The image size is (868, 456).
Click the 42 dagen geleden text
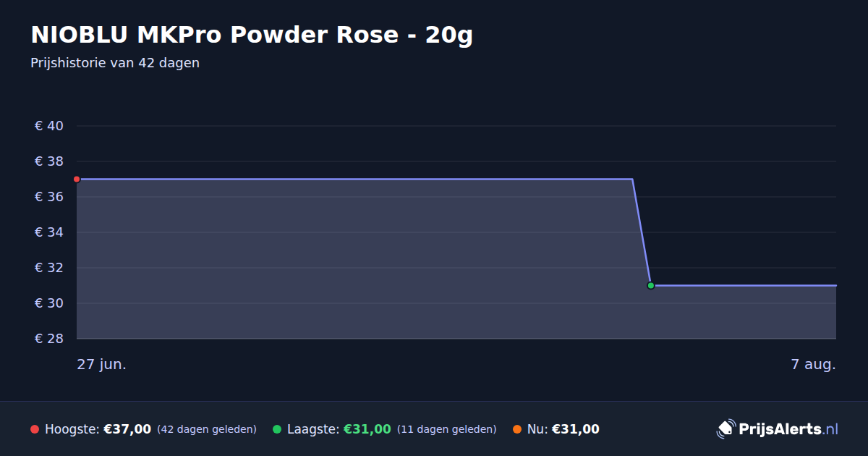(x=207, y=429)
